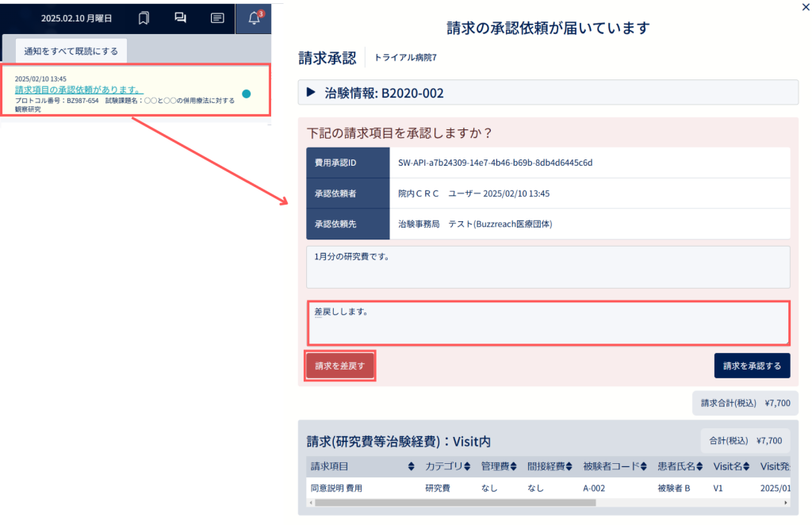The height and width of the screenshot is (525, 812).
Task: Focus the 差戻しします comment field
Action: pyautogui.click(x=549, y=323)
